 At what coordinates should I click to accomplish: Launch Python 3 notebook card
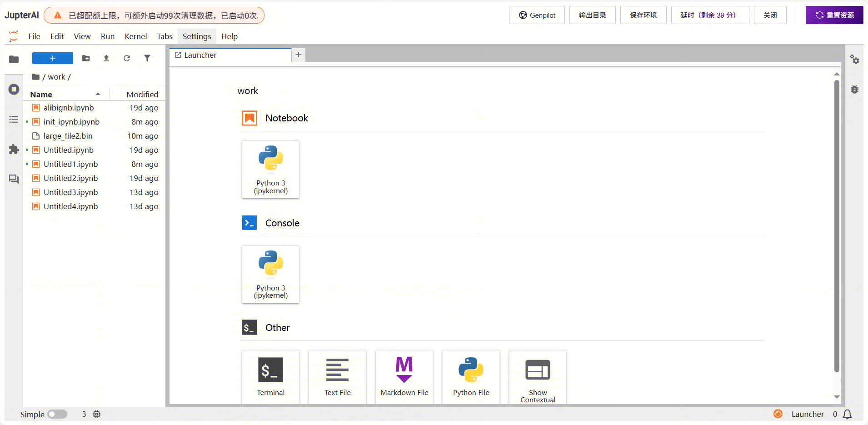(271, 169)
